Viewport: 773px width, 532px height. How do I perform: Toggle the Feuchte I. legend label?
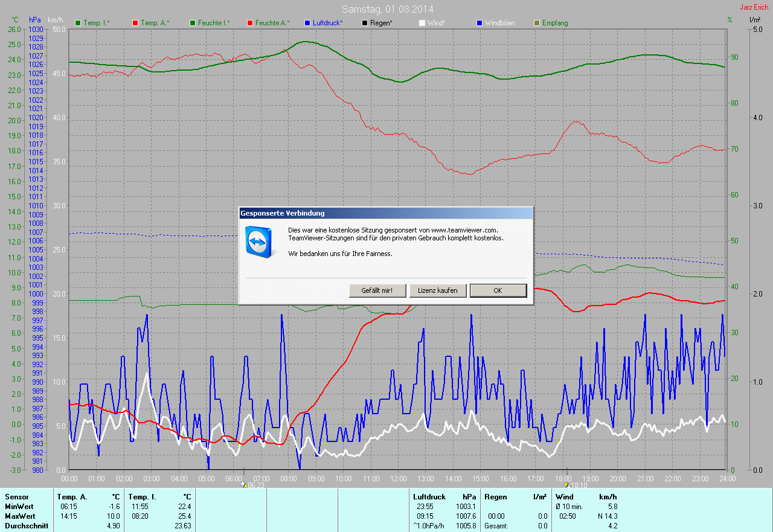[x=216, y=23]
